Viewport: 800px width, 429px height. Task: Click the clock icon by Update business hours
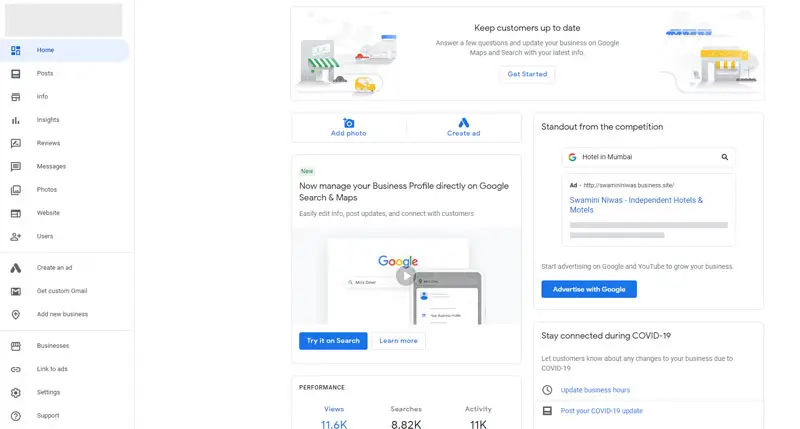[x=547, y=390]
